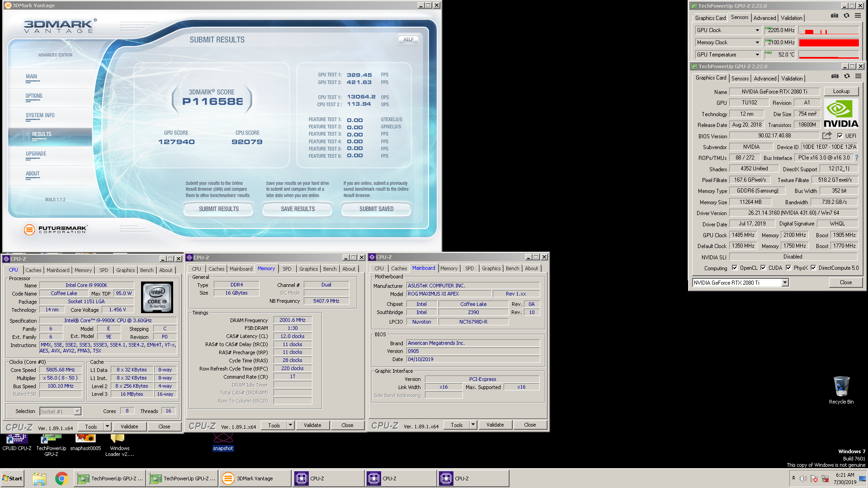Viewport: 868px width, 488px height.
Task: Open Tools dropdown arrow in CPU-Z CPU window
Action: 107,427
